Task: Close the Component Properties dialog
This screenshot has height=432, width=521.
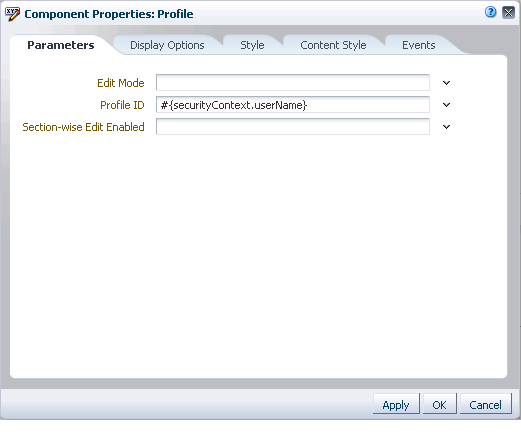Action: [x=508, y=13]
